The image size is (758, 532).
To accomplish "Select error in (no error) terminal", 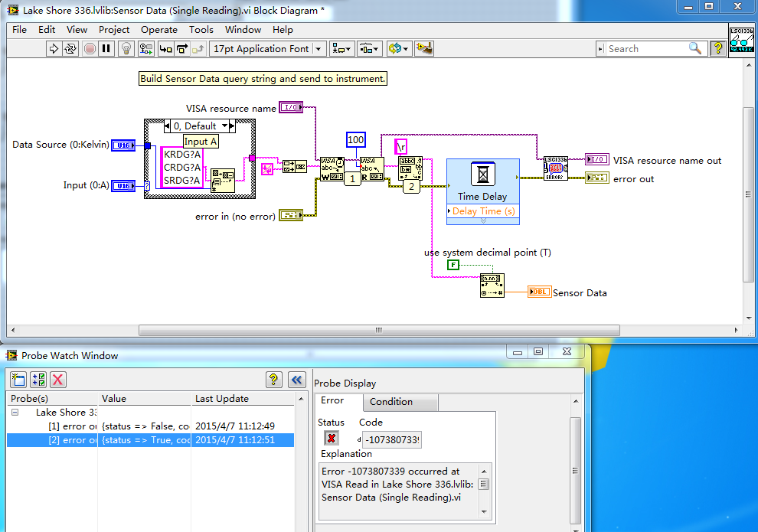I will coord(291,215).
